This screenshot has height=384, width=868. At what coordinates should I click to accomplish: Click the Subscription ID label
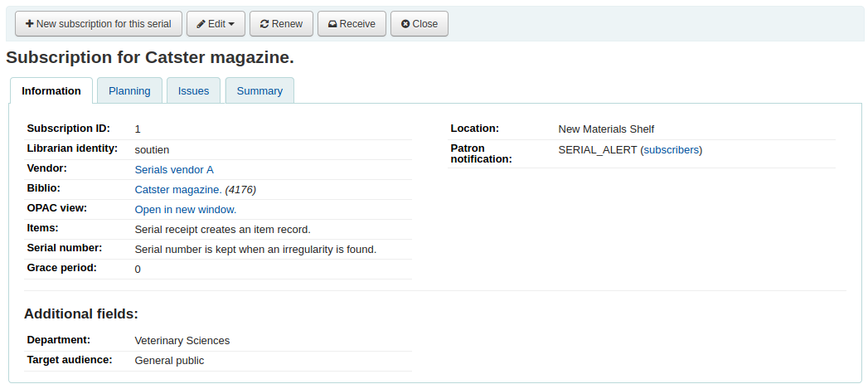69,129
